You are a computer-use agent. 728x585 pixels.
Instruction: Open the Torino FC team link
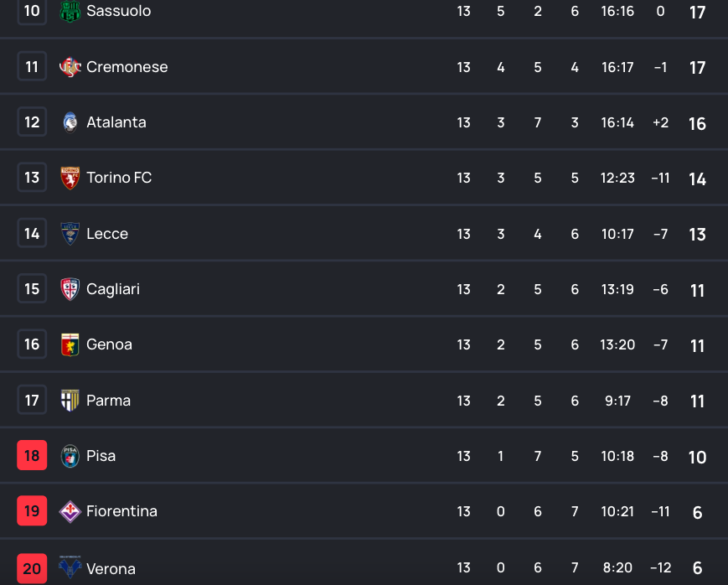pyautogui.click(x=119, y=178)
